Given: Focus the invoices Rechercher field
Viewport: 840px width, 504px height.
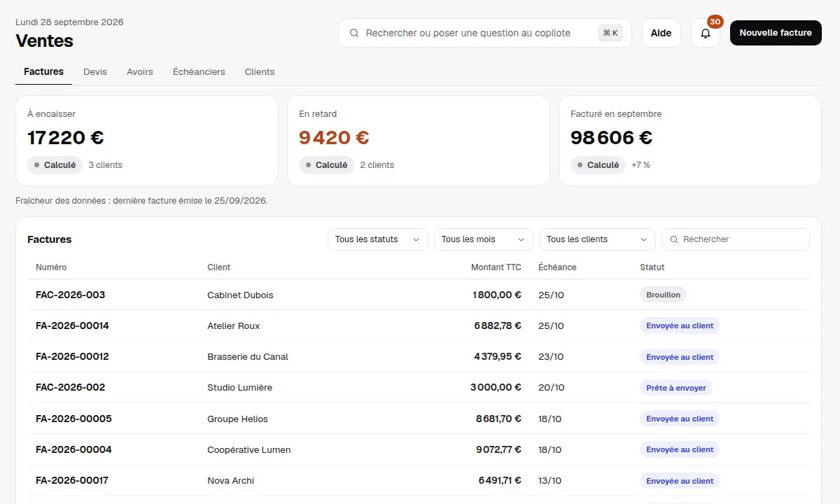Looking at the screenshot, I should tap(736, 239).
